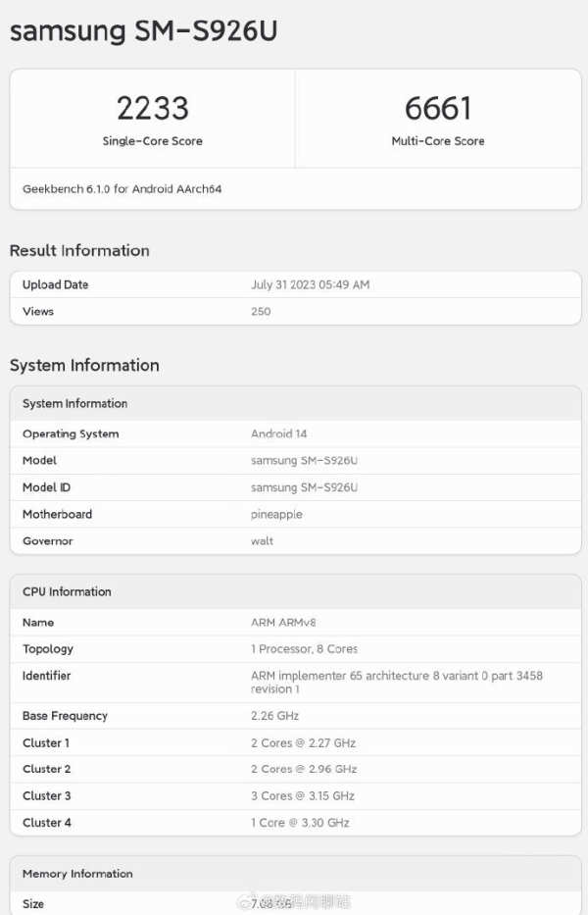Click the 'Views' row label
This screenshot has width=588, height=915.
[38, 312]
